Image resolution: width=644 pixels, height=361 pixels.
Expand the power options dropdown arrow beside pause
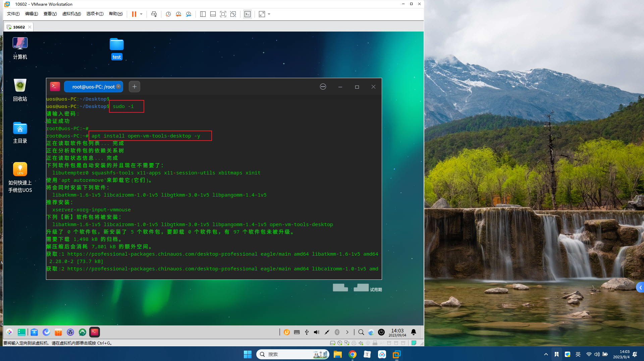pos(141,14)
